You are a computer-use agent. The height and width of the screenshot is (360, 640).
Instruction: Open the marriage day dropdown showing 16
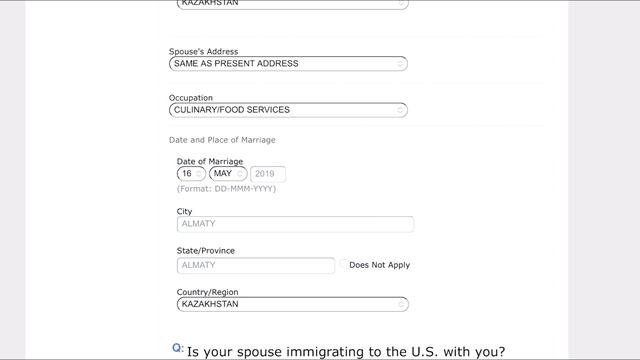coord(191,174)
